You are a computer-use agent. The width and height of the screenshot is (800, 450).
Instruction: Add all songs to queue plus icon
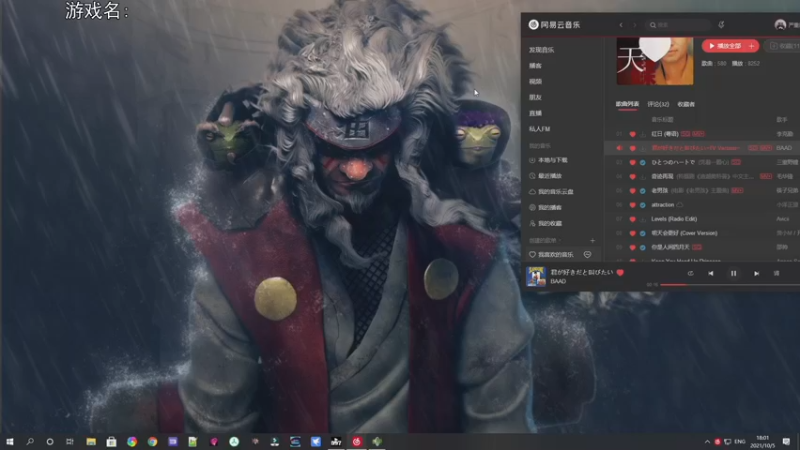[x=752, y=46]
